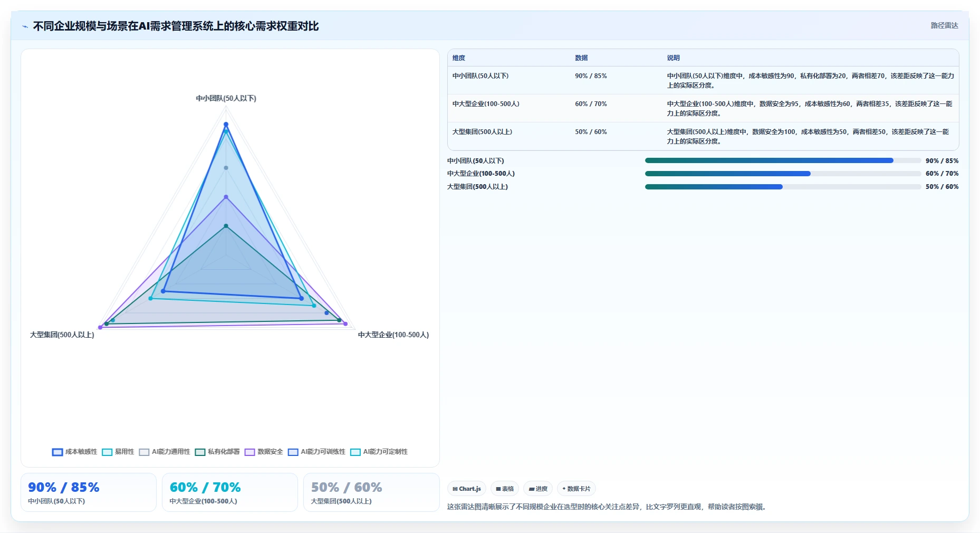Viewport: 980px width, 533px height.
Task: Click the 进度 tag
Action: click(538, 489)
